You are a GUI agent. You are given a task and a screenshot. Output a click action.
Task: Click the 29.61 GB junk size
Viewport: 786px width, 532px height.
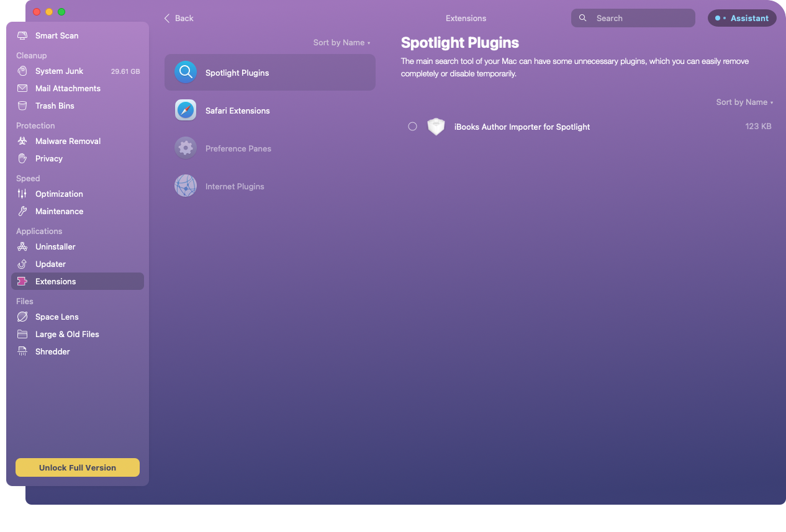pyautogui.click(x=125, y=71)
